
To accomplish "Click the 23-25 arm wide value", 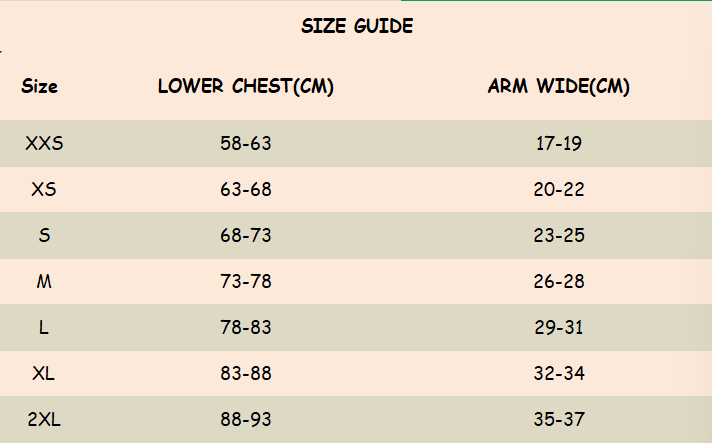I will tap(559, 235).
